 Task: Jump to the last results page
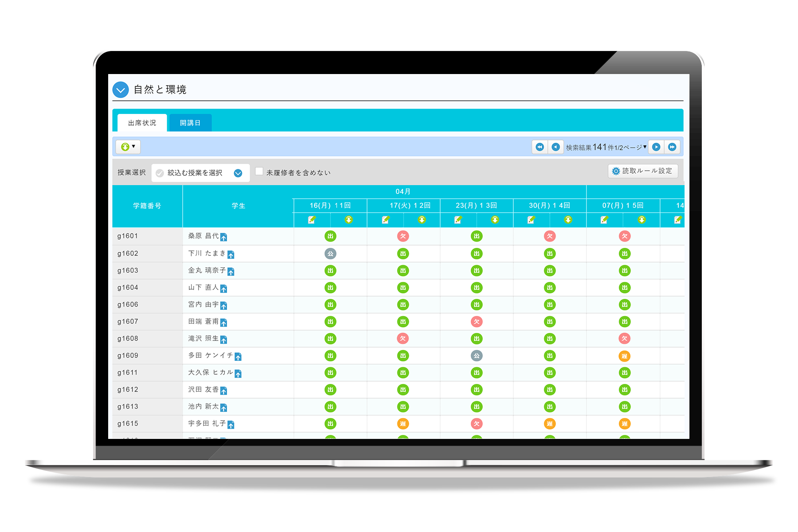click(672, 147)
